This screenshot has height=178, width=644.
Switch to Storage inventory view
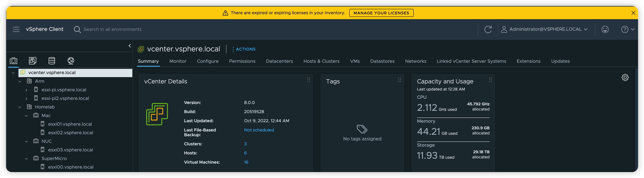click(52, 61)
